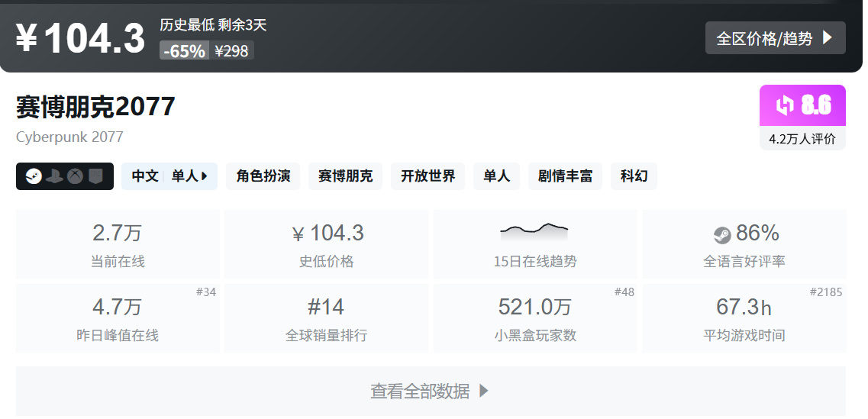The height and width of the screenshot is (419, 868).
Task: Click the 平均游戏时间 67.3h stat card
Action: tap(744, 318)
